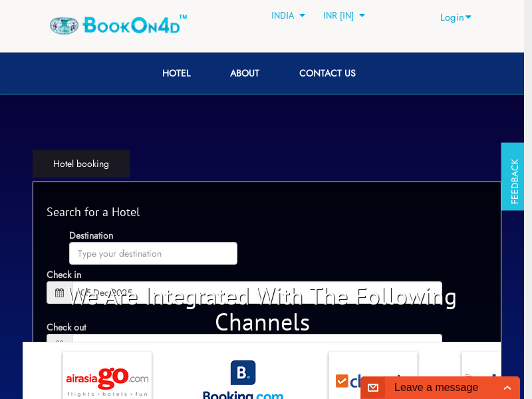Screen dimensions: 532x399
Task: Click the BookOn4D logo
Action: tap(118, 25)
